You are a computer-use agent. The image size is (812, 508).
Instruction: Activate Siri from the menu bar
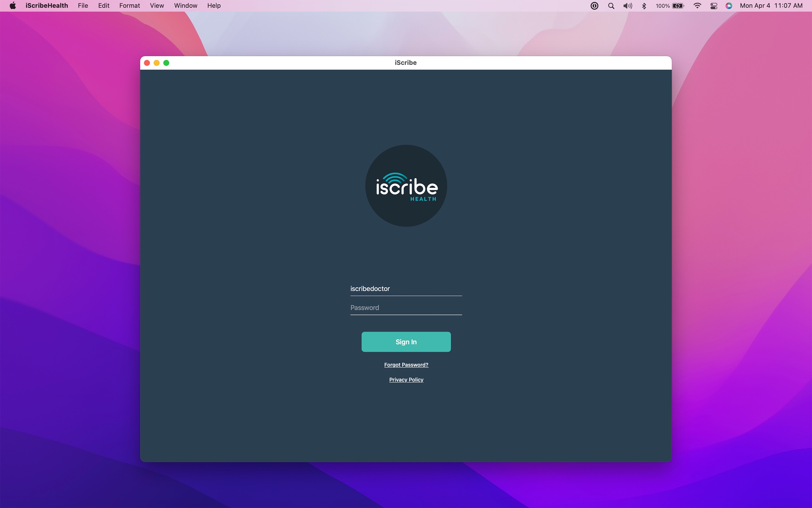click(x=729, y=6)
